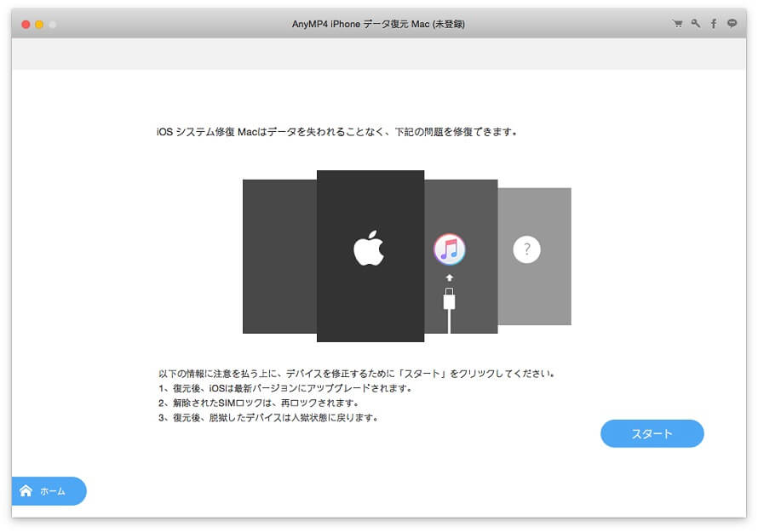Click the house icon in ホーム button

(26, 491)
